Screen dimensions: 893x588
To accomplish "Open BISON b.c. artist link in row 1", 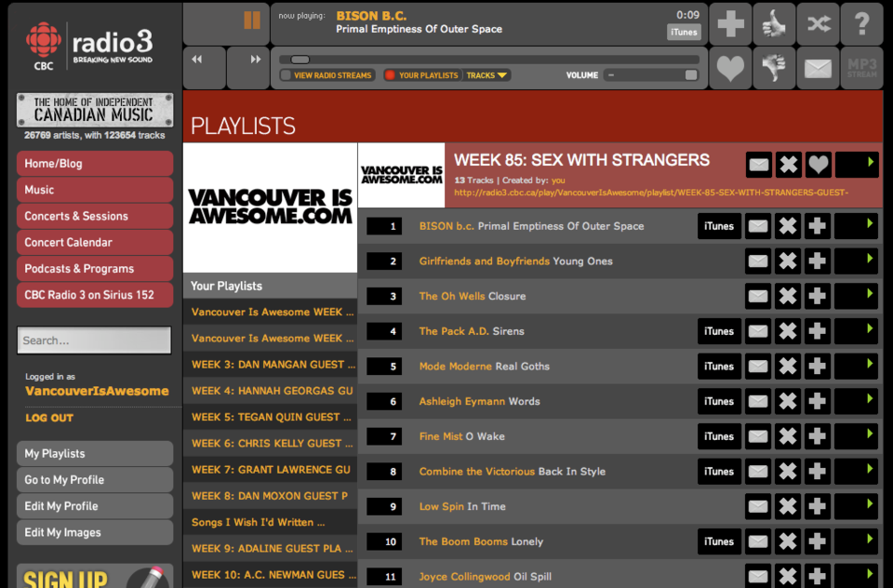I will pyautogui.click(x=446, y=226).
